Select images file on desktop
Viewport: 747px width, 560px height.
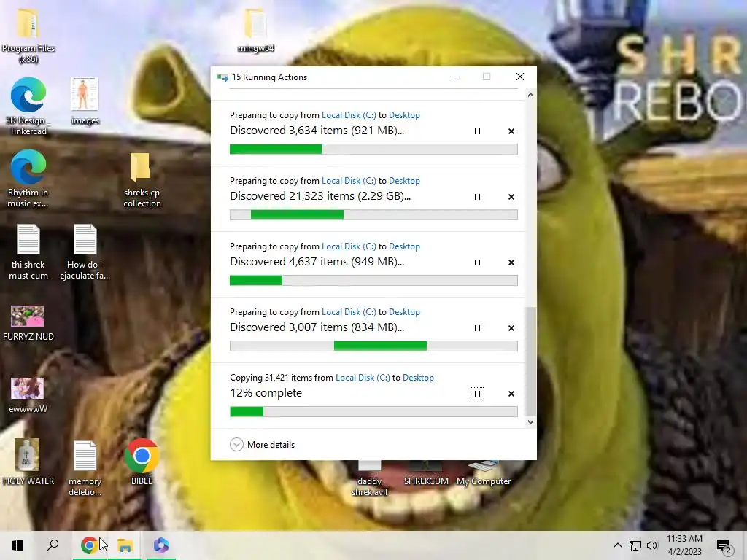click(85, 101)
